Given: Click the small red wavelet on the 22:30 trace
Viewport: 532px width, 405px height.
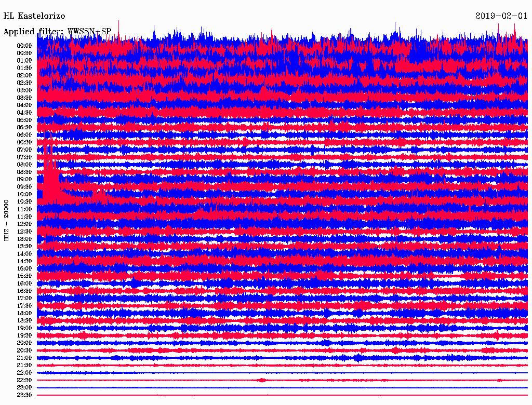Looking at the screenshot, I should 262,380.
